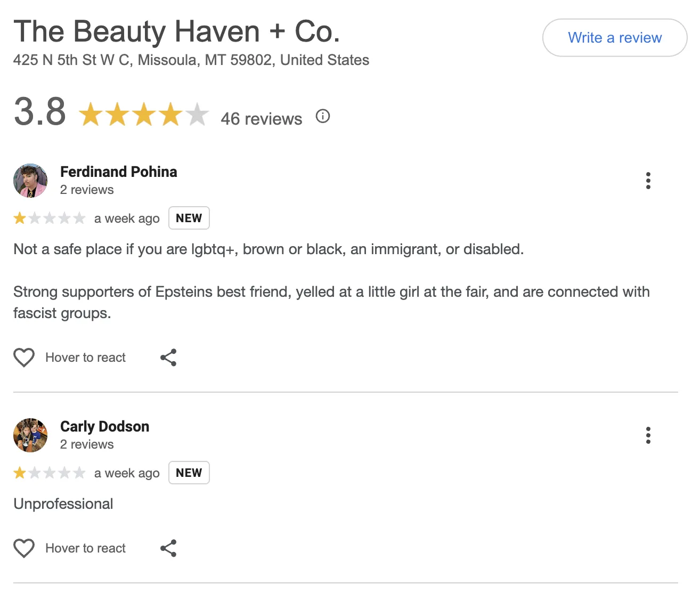Click the Write a review button
This screenshot has width=700, height=601.
click(615, 38)
